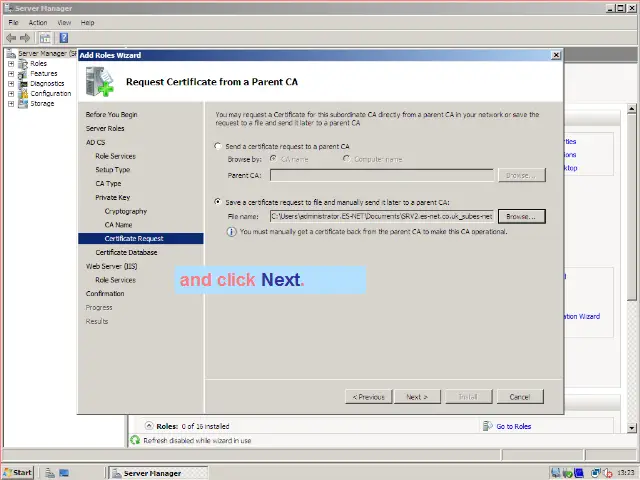Click the system tray clock
640x480 pixels.
click(626, 473)
